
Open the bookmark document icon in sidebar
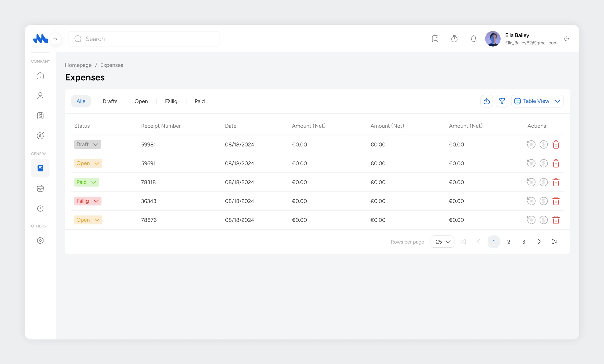coord(40,116)
